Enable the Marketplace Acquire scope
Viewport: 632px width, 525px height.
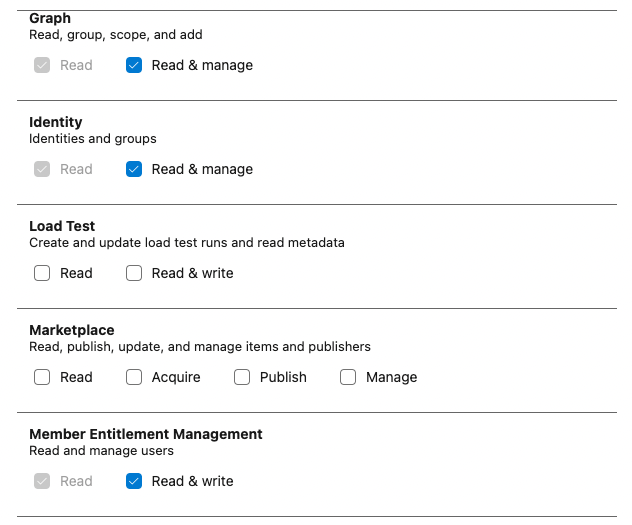pyautogui.click(x=134, y=378)
